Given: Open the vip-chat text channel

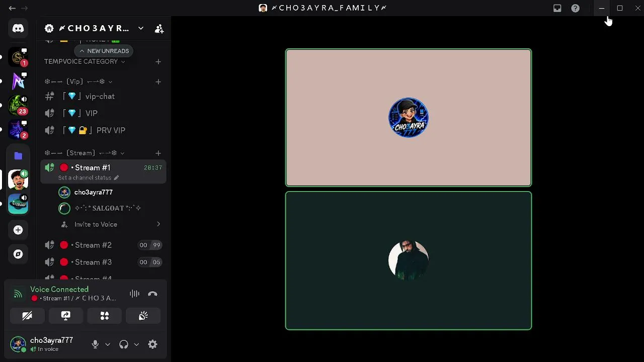Looking at the screenshot, I should (104, 97).
